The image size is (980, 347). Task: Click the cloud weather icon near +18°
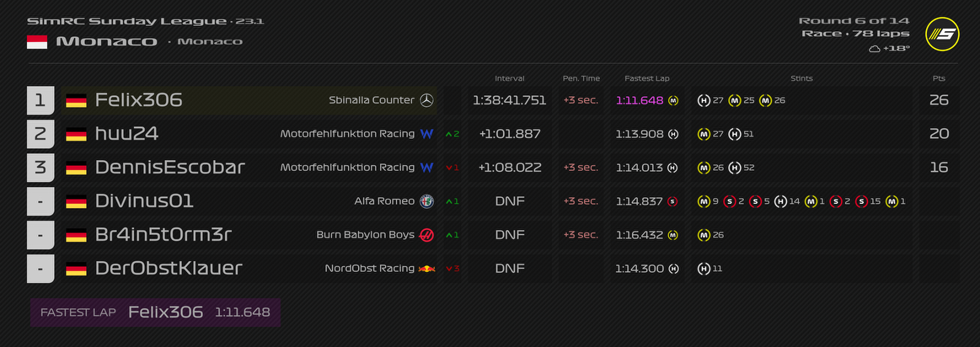[874, 49]
